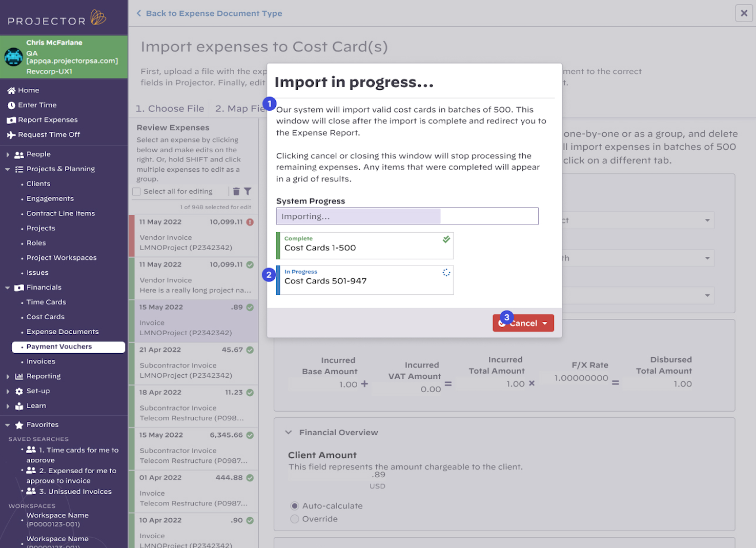Click the People group icon
The width and height of the screenshot is (756, 548).
[x=19, y=155]
